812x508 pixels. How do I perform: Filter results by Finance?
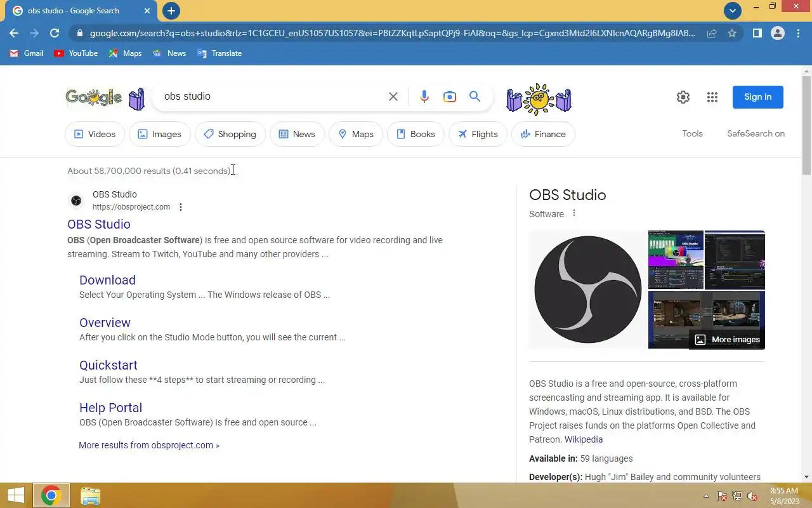(543, 134)
